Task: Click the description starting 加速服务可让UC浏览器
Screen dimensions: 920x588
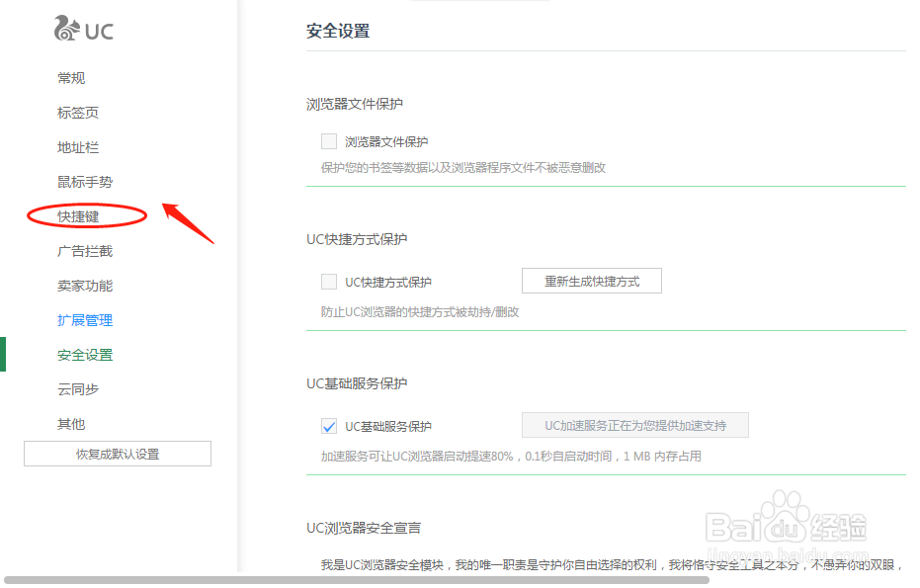Action: 511,457
